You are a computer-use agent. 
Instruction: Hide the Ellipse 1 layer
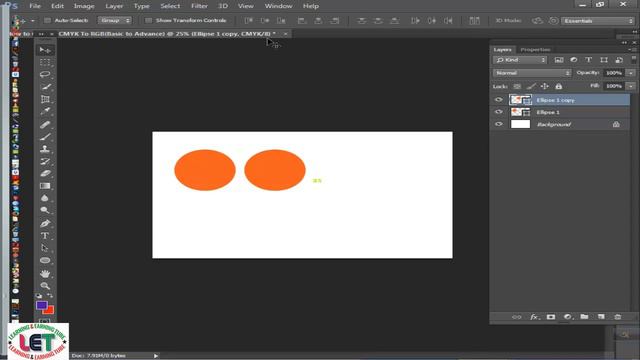pos(498,112)
